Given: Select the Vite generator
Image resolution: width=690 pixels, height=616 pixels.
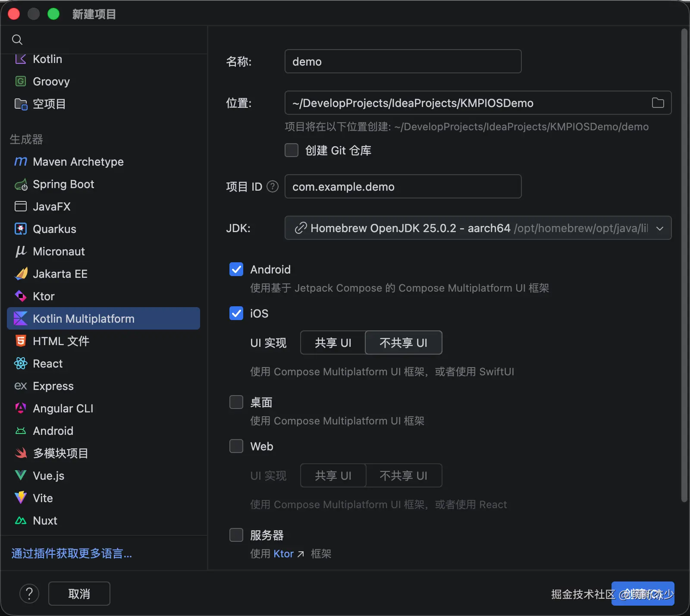Looking at the screenshot, I should point(103,498).
